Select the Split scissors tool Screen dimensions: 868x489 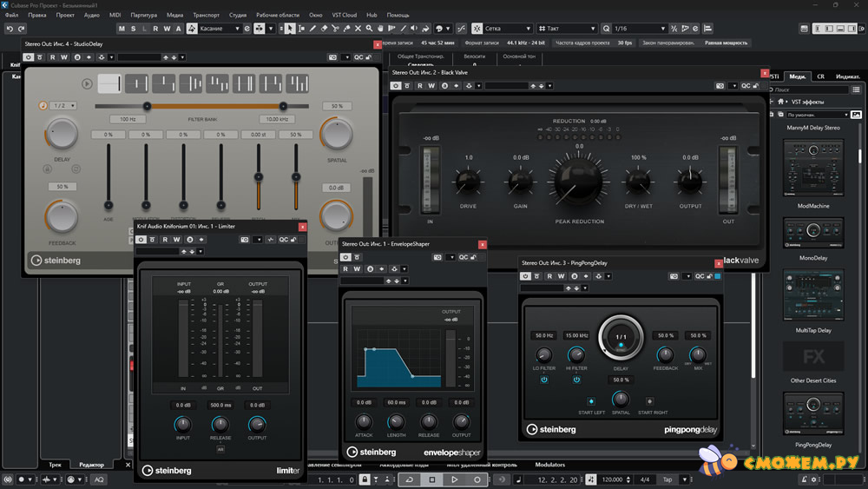click(335, 29)
